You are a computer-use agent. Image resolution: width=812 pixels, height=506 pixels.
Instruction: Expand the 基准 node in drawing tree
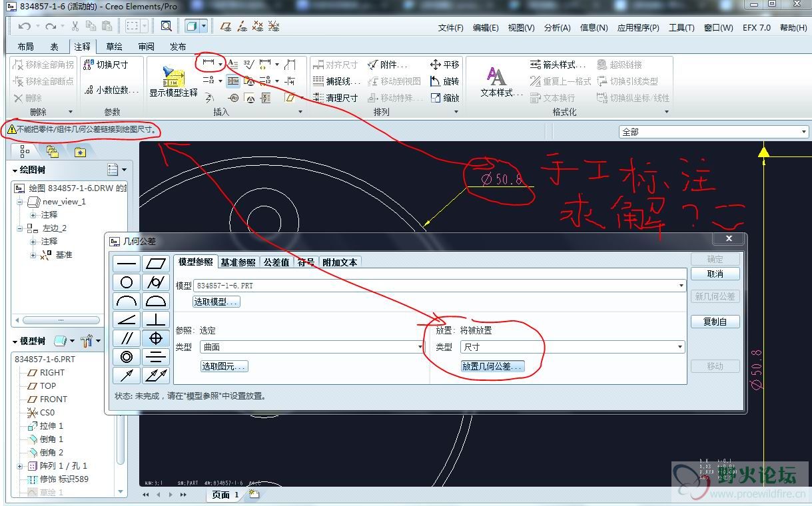point(33,255)
